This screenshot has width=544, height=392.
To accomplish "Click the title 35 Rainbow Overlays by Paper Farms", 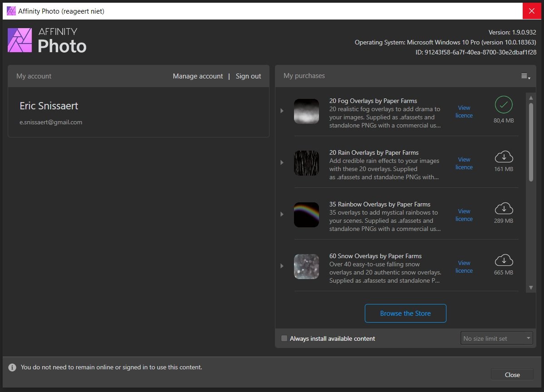I will (380, 204).
